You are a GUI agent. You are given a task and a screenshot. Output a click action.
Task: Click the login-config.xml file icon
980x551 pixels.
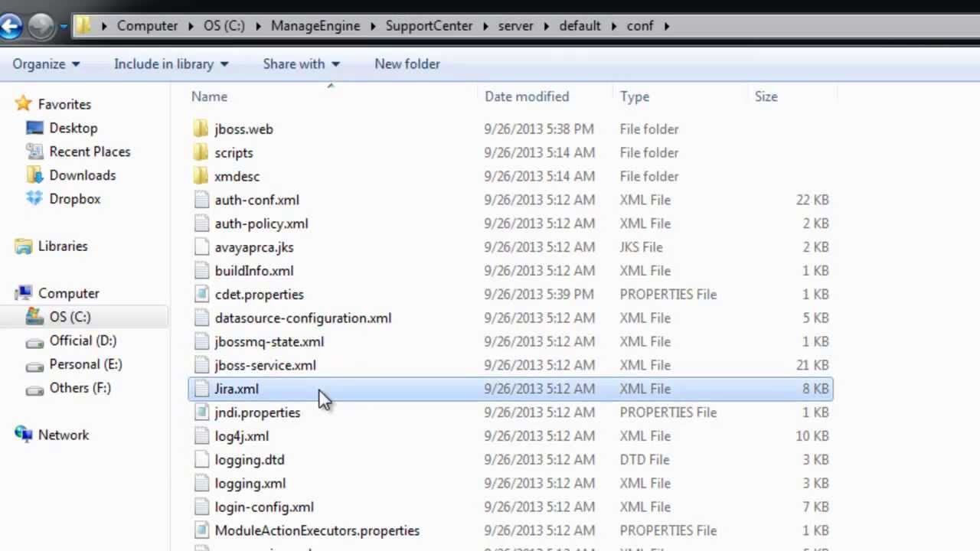[x=201, y=507]
